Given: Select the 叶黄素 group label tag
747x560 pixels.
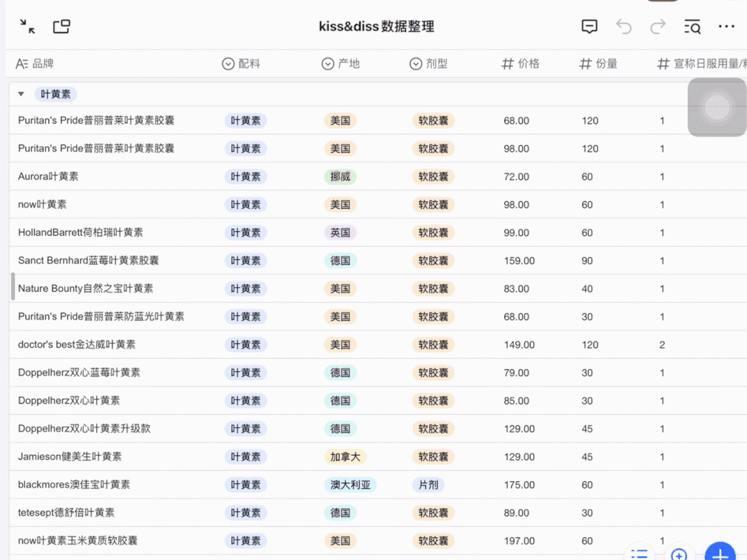Looking at the screenshot, I should [56, 94].
